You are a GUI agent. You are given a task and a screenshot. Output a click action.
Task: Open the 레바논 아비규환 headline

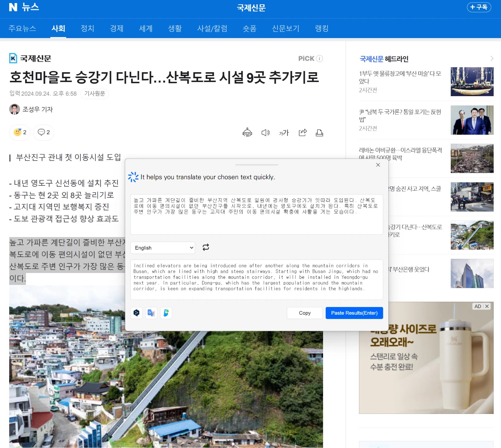(x=400, y=154)
